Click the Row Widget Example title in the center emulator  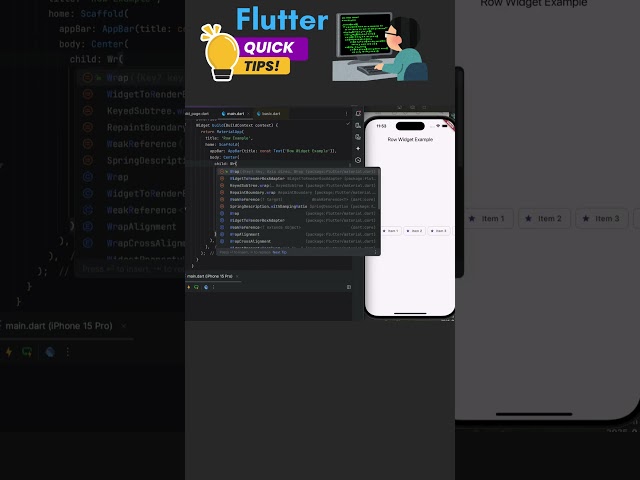[410, 140]
